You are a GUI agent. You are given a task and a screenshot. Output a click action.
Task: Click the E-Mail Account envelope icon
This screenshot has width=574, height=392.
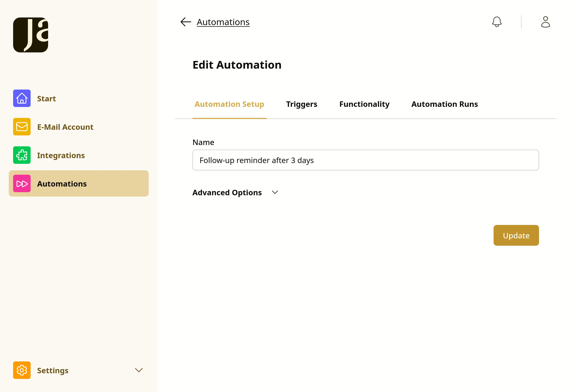click(x=22, y=127)
